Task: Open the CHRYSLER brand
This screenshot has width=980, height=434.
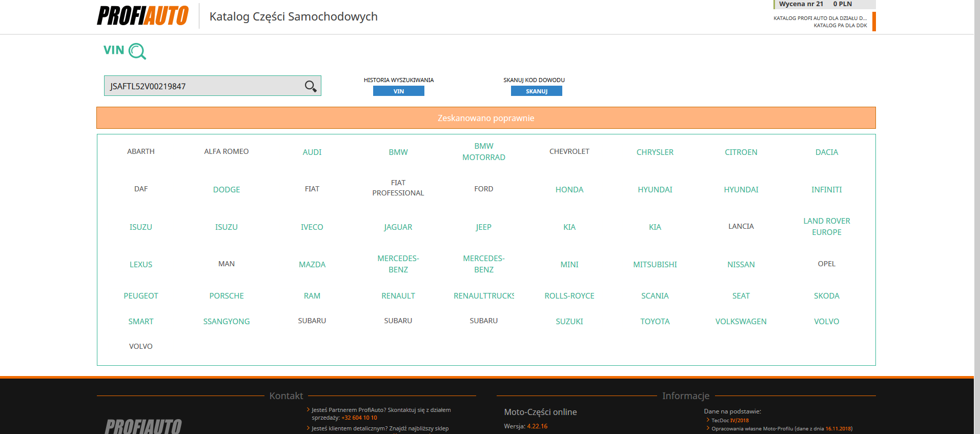Action: [655, 152]
